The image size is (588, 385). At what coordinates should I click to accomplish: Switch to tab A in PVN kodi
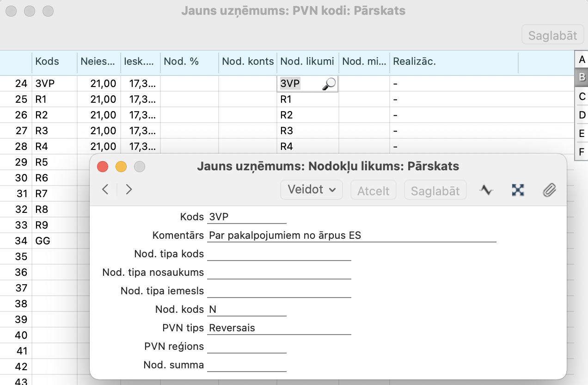[x=582, y=59]
